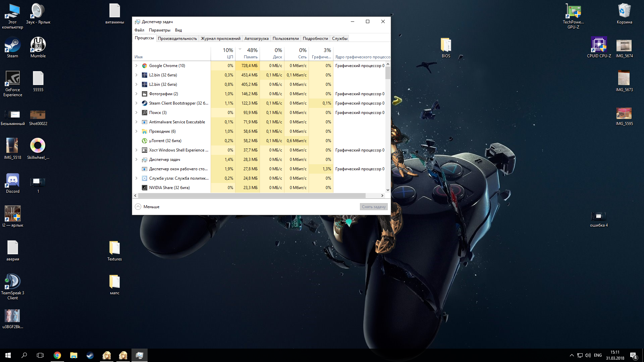644x362 pixels.
Task: Expand Google Chrome (10) process group
Action: pos(137,66)
